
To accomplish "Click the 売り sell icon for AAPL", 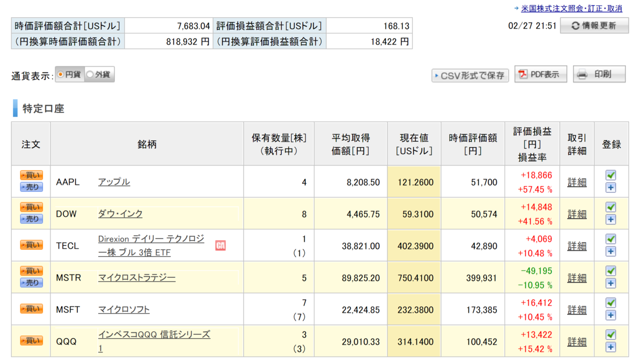I will 31,187.
